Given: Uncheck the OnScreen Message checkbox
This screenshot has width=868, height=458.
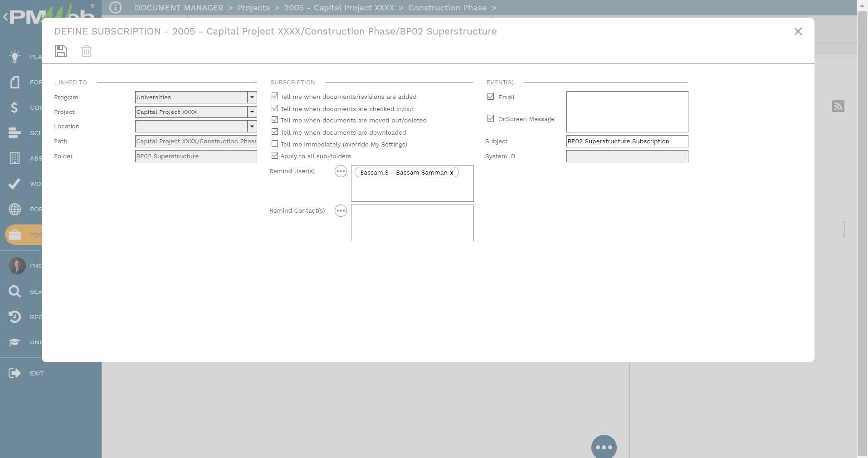Looking at the screenshot, I should click(x=491, y=118).
